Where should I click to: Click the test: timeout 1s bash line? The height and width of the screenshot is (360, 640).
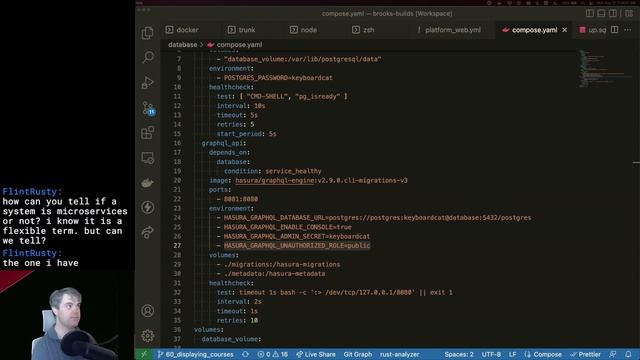(334, 292)
